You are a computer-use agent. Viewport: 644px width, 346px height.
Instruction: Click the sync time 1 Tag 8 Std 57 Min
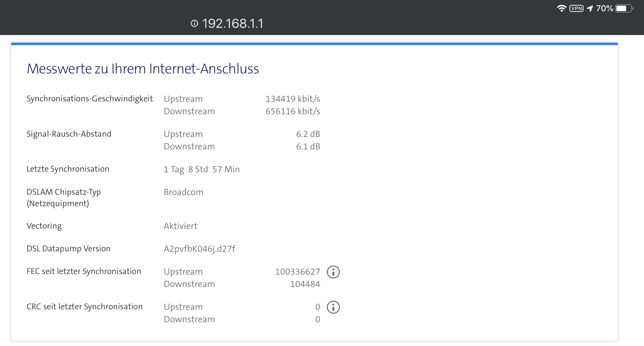tap(201, 170)
